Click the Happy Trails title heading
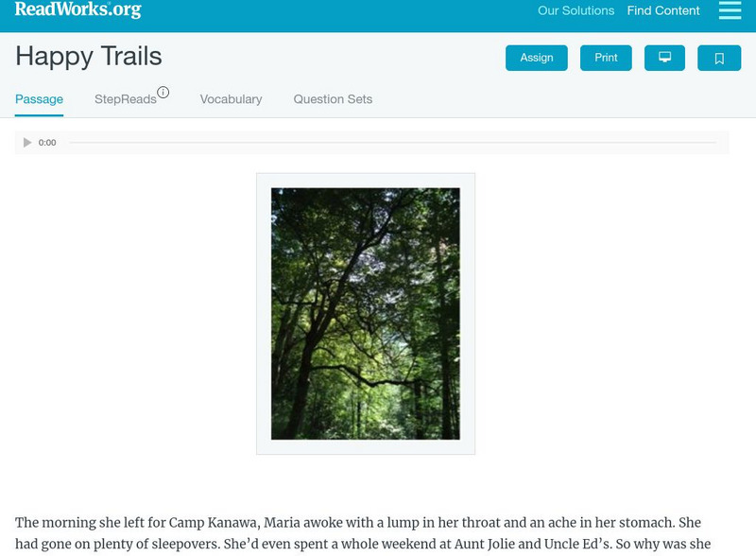The width and height of the screenshot is (756, 556). 89,56
